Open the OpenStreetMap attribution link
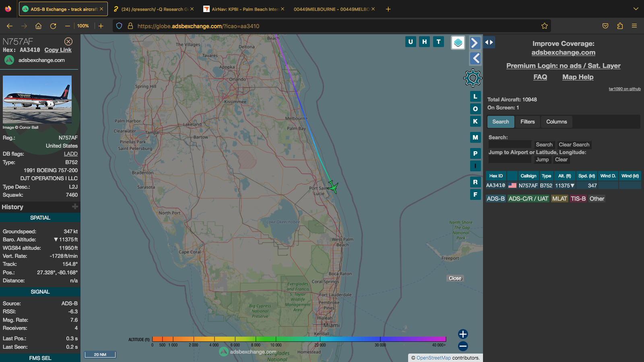Viewport: 644px width, 362px height. point(433,358)
